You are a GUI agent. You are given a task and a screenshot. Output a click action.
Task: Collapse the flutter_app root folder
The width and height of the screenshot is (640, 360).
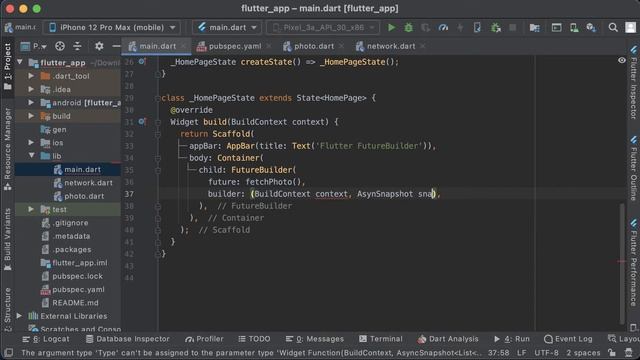[x=20, y=62]
